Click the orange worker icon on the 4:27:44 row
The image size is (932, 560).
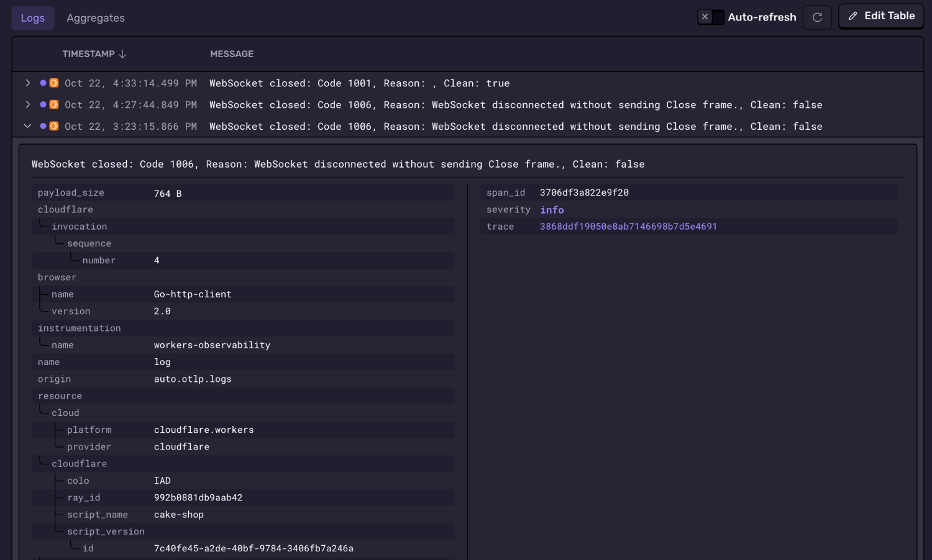click(x=53, y=104)
